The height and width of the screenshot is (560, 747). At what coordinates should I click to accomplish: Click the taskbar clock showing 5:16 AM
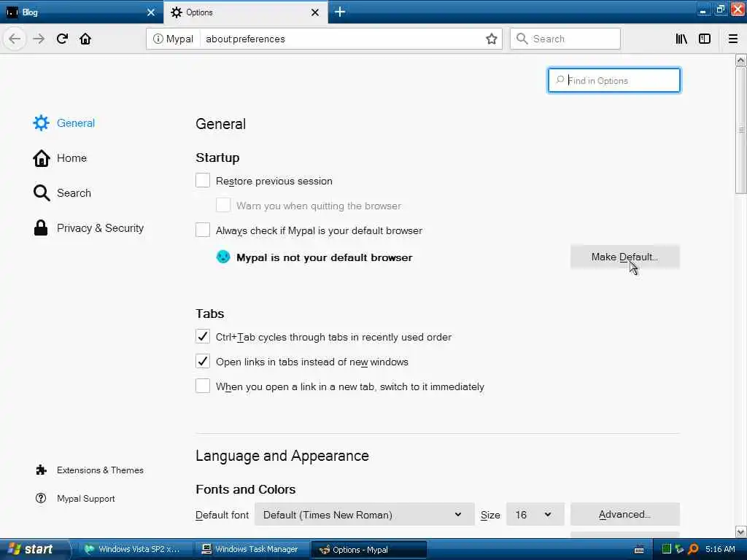[x=720, y=549]
